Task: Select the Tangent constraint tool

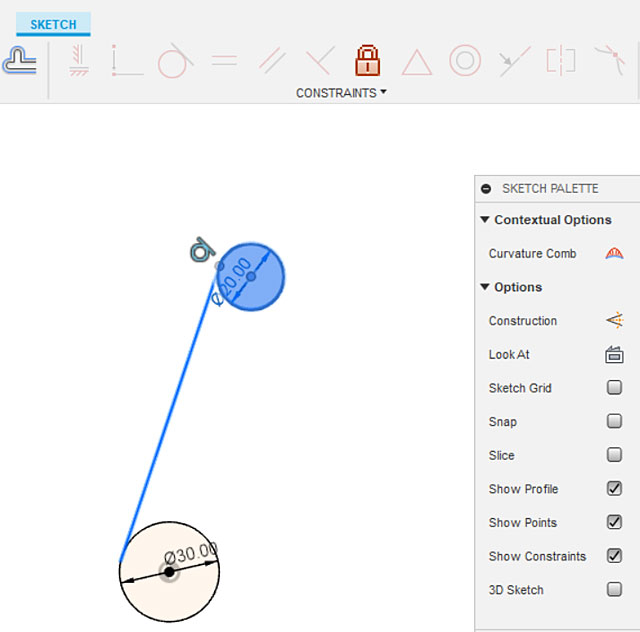Action: pyautogui.click(x=173, y=61)
